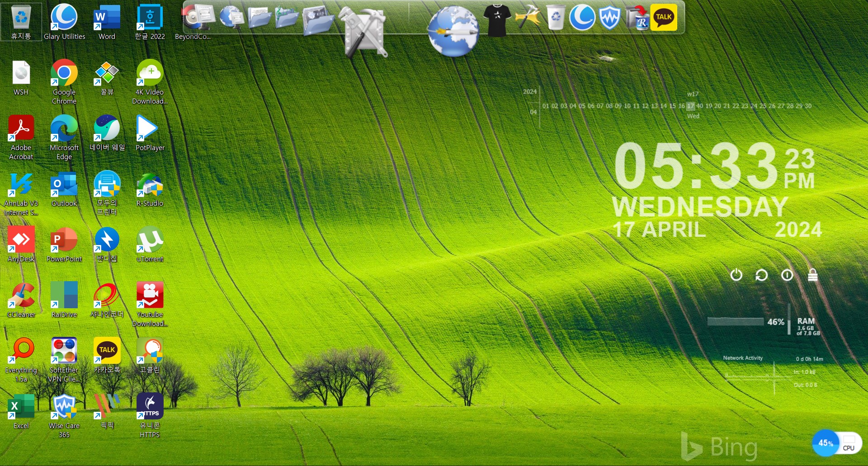
Task: Launch the Google Chrome desktop shortcut
Action: pyautogui.click(x=64, y=82)
